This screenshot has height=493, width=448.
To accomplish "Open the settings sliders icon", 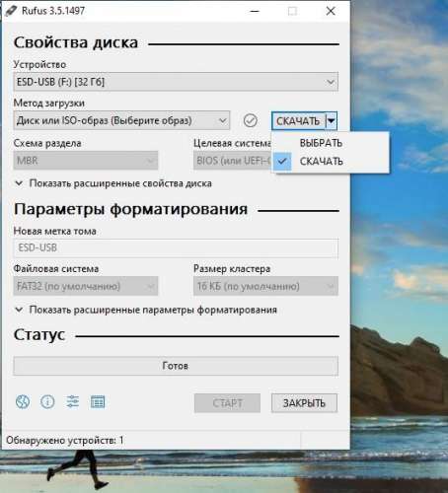I will click(72, 401).
